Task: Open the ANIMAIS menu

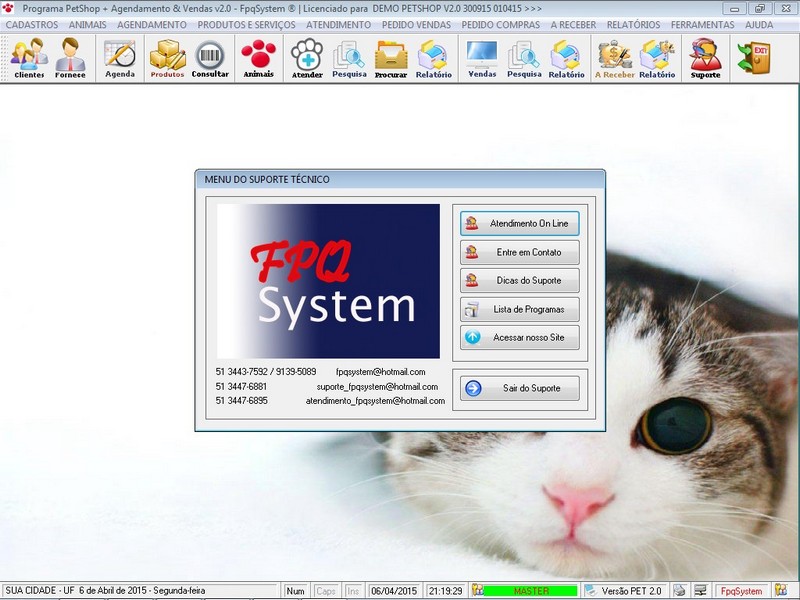Action: click(88, 24)
